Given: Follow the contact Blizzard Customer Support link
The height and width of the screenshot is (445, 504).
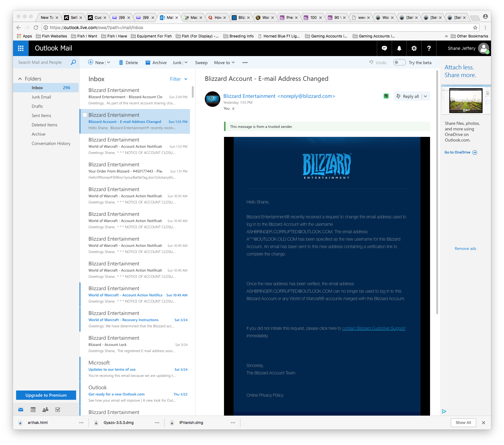Looking at the screenshot, I should (x=374, y=328).
